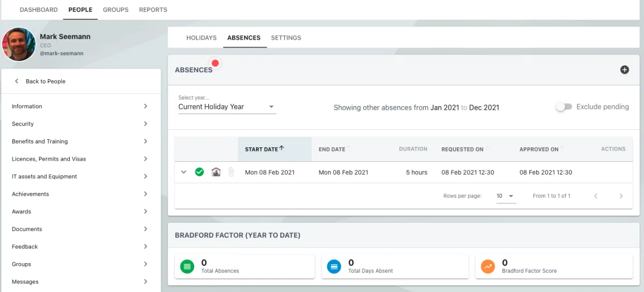Expand the Awards section

(x=80, y=212)
